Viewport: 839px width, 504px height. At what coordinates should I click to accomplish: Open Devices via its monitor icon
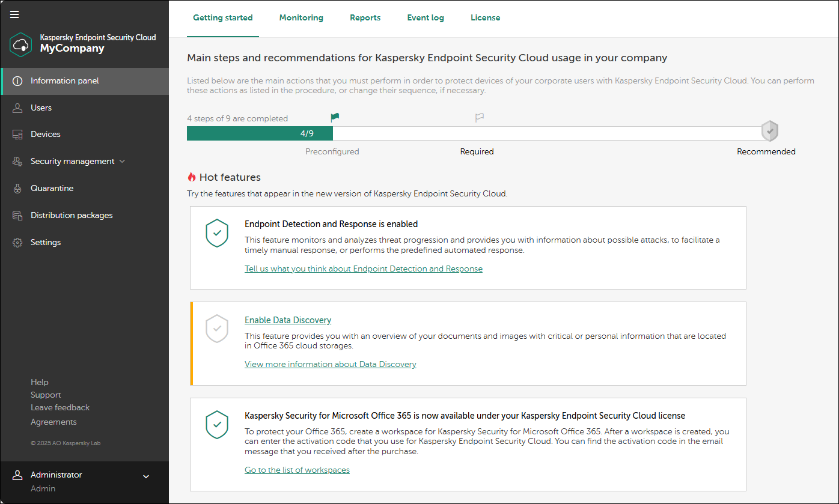click(17, 135)
